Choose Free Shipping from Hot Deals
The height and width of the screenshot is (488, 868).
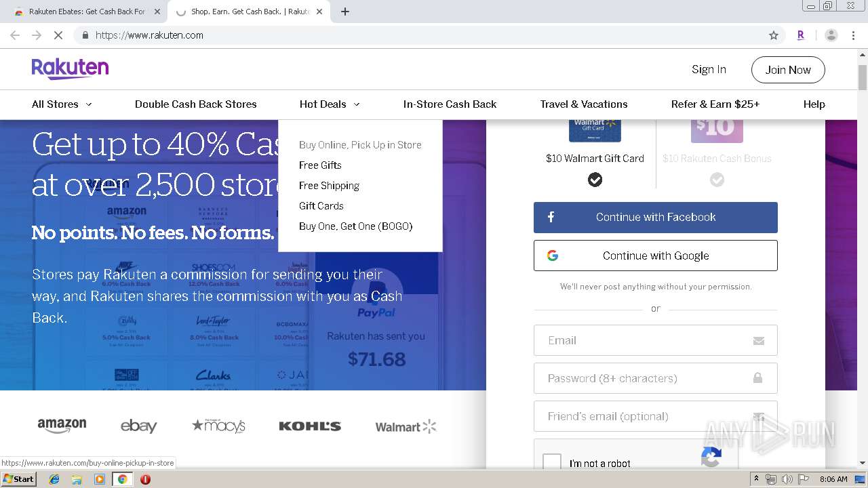click(329, 186)
